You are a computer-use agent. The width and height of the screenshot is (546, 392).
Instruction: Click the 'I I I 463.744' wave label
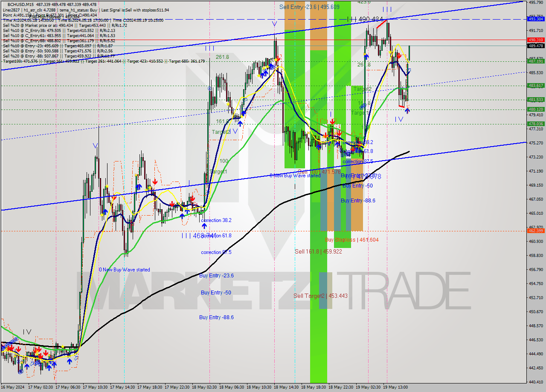[x=200, y=235]
